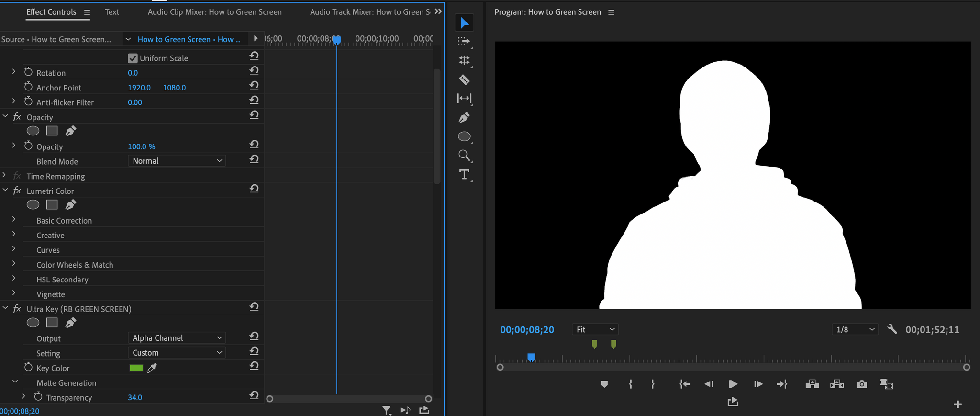The height and width of the screenshot is (416, 980).
Task: Expand the Basic Correction section
Action: (13, 219)
